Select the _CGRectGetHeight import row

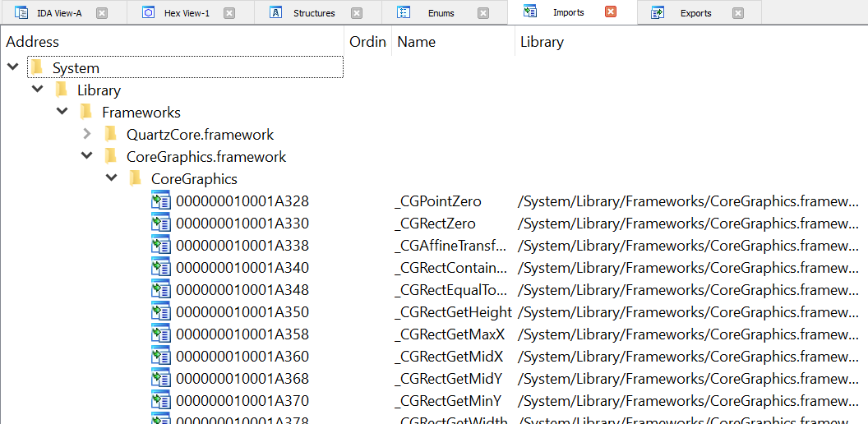[453, 312]
